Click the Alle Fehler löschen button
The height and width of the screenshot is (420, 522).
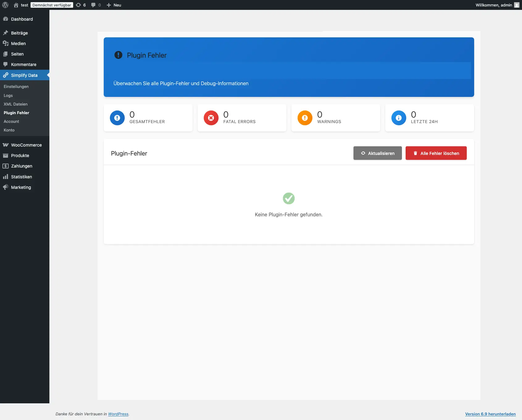[x=436, y=153]
